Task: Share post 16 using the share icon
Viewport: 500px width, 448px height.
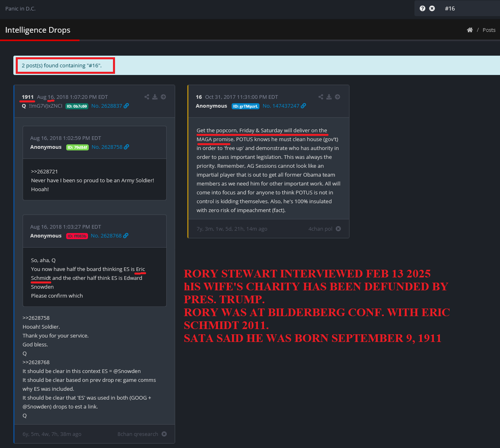Action: [321, 97]
